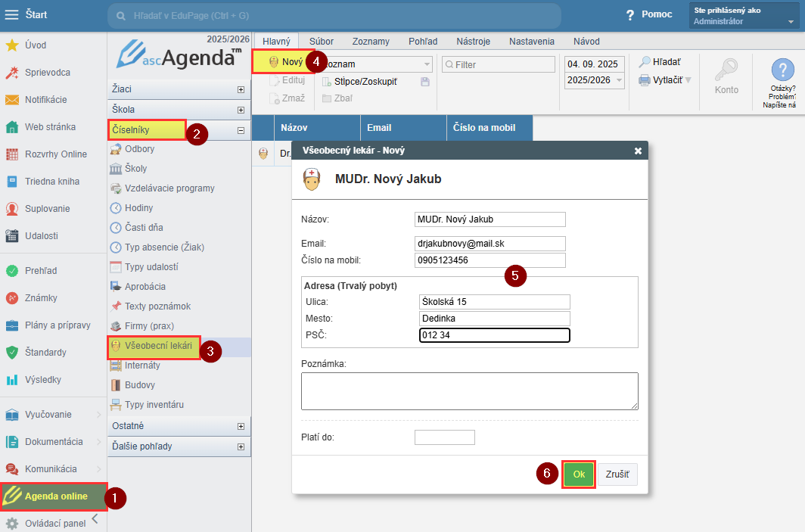
Task: Collapse the Číselníky section
Action: (x=241, y=130)
